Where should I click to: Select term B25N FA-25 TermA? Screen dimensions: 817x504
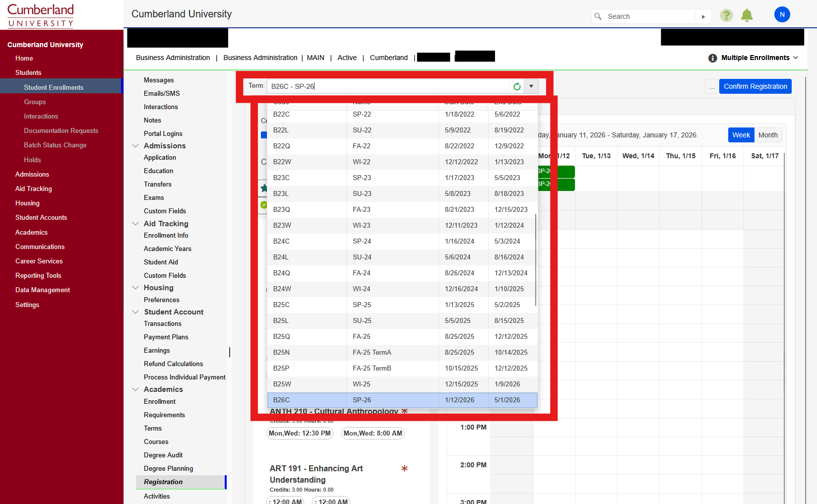click(402, 352)
